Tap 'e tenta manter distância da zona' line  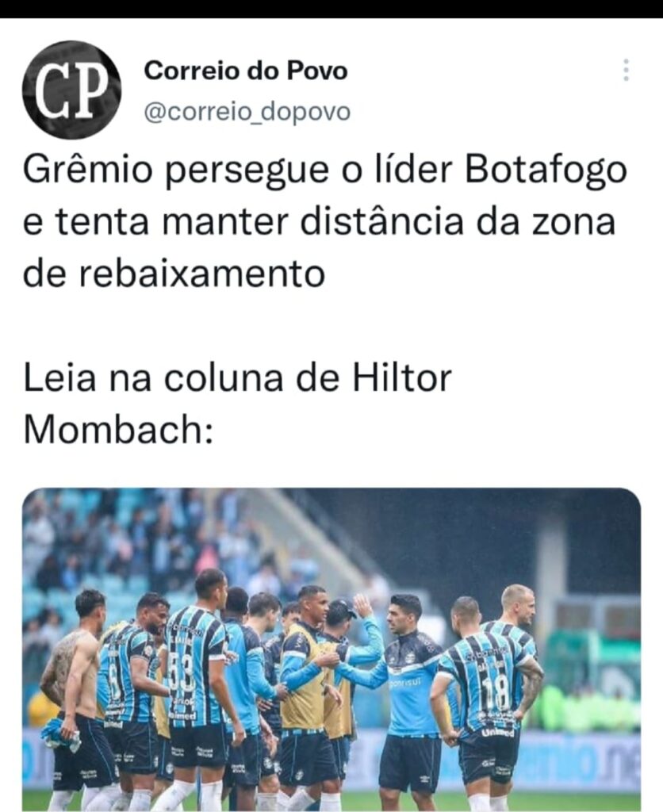(x=320, y=222)
